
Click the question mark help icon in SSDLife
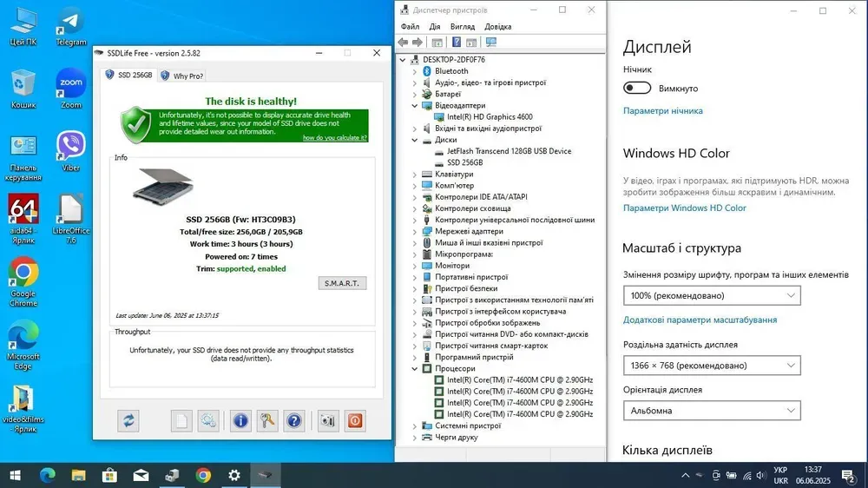tap(294, 421)
